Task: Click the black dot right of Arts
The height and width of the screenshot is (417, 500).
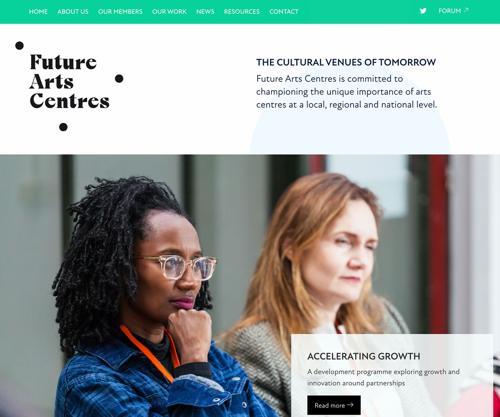Action: click(119, 79)
